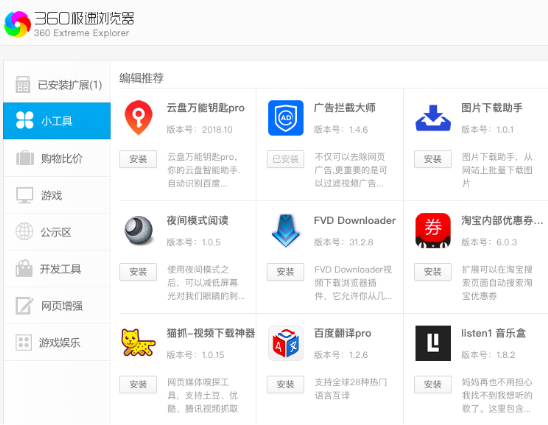Install 百度翻译pro extension
This screenshot has height=425, width=548.
286,384
